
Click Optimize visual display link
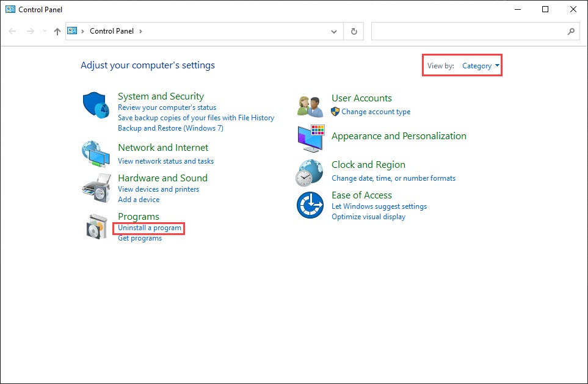369,217
